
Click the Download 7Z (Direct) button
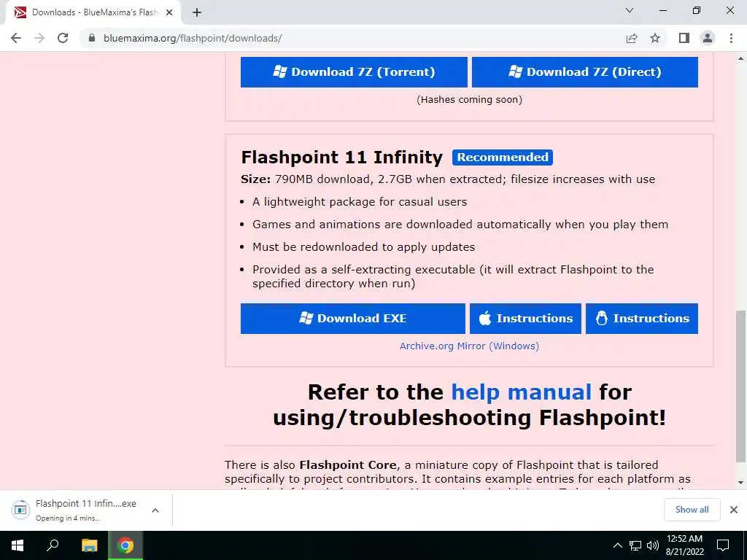(x=585, y=72)
